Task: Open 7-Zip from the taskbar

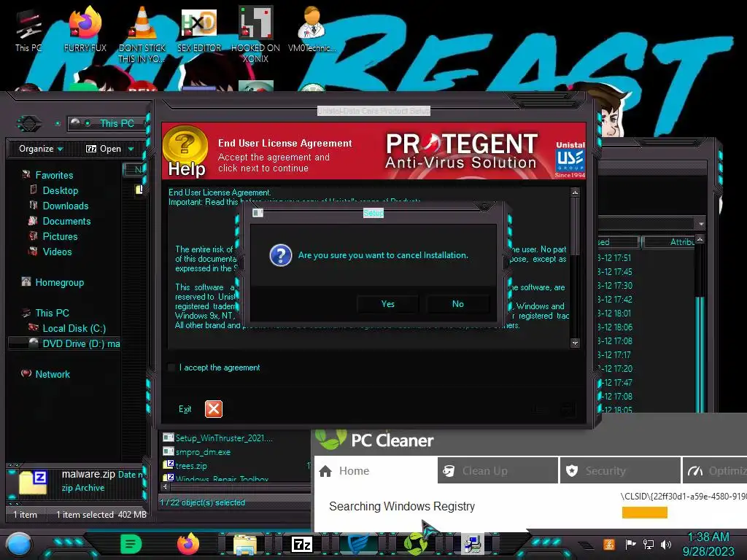Action: point(301,544)
